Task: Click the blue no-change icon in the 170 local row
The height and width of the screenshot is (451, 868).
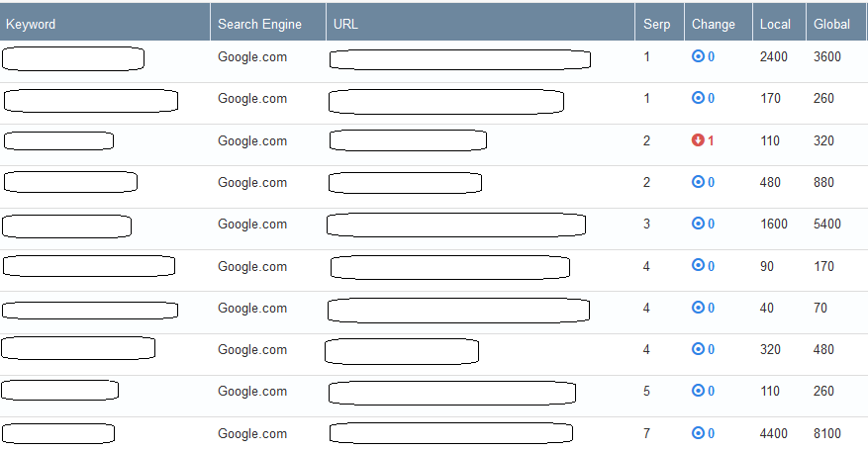Action: pos(698,98)
